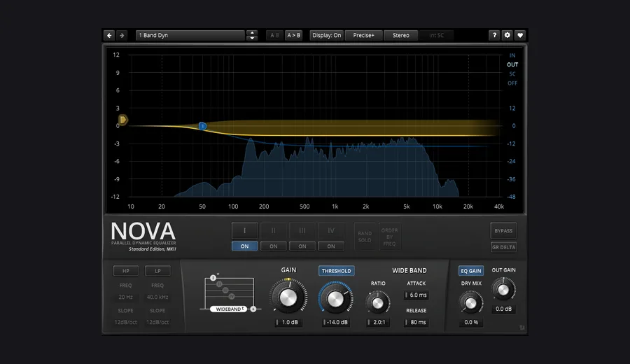Select band I node in band selector diagram

(x=213, y=278)
